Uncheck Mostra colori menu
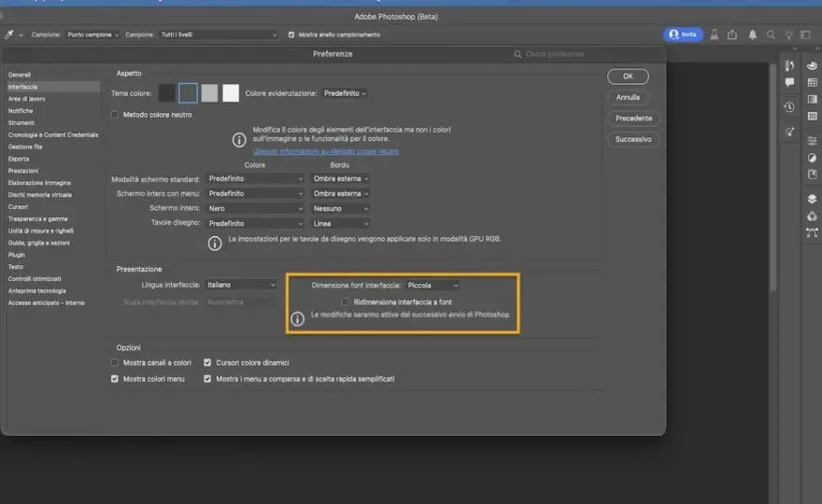822x504 pixels. 114,379
